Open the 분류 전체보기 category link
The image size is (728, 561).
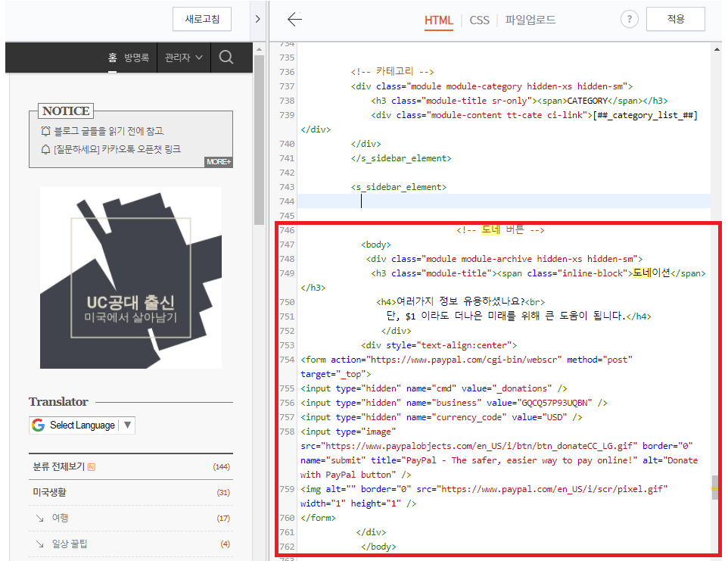pos(58,466)
